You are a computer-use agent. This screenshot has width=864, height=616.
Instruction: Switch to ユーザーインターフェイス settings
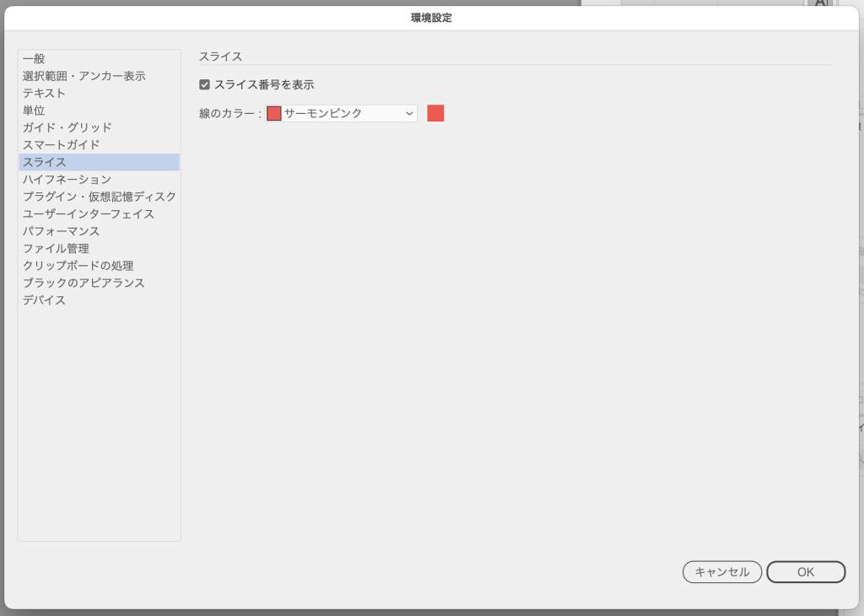pyautogui.click(x=89, y=214)
